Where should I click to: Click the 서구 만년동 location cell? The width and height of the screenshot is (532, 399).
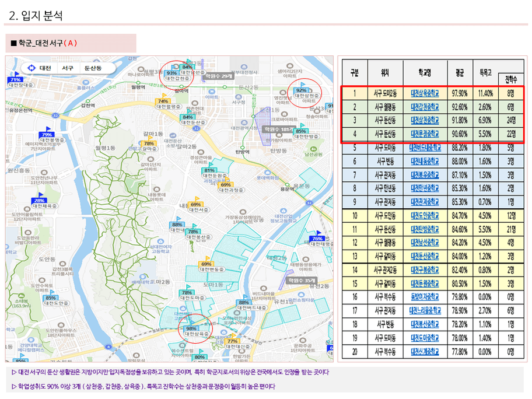385,188
